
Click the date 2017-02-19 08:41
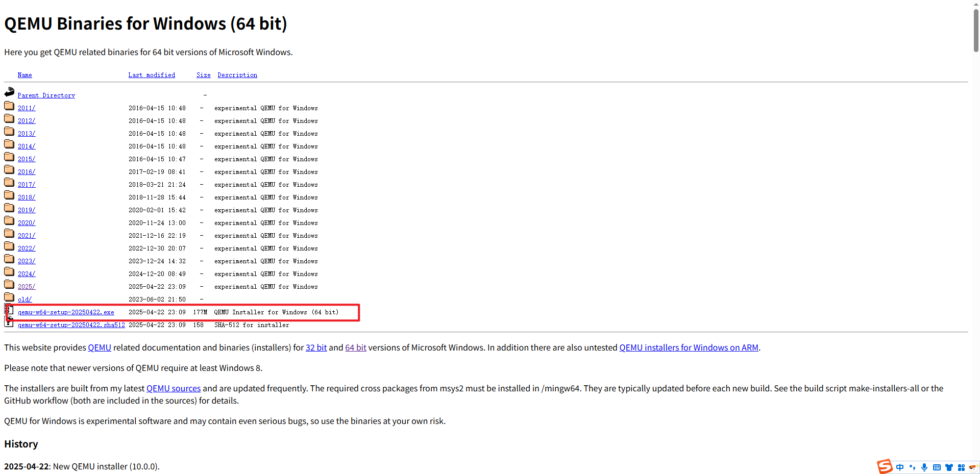point(157,172)
